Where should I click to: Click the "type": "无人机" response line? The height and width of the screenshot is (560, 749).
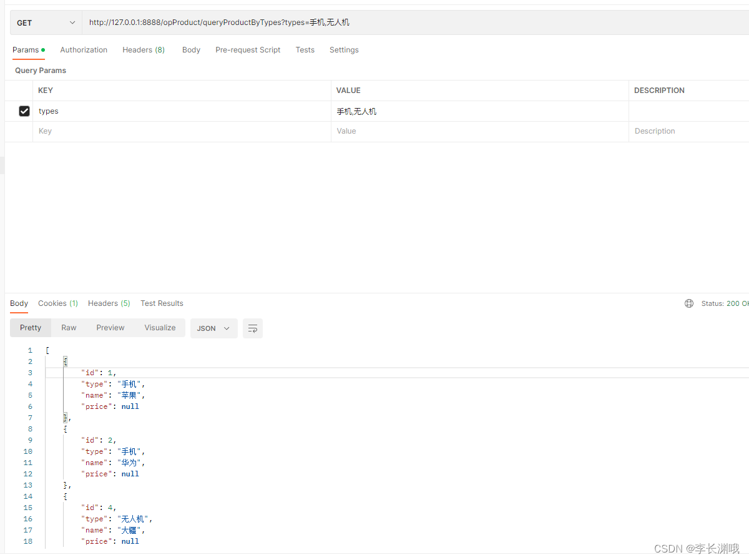click(117, 519)
